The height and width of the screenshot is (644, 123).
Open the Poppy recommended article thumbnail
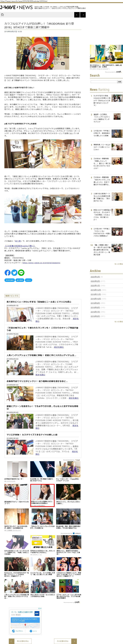pyautogui.click(x=68, y=469)
